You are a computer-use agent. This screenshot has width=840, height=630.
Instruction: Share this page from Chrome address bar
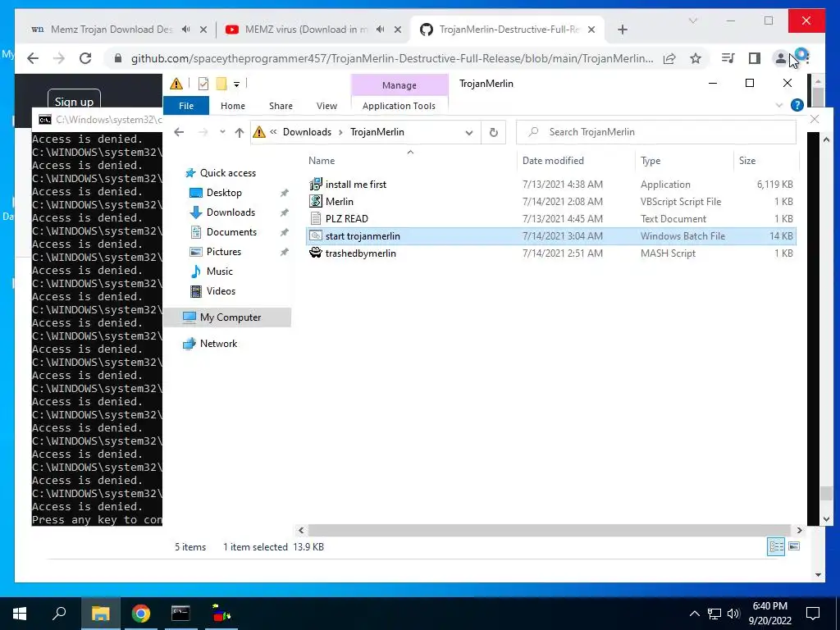tap(669, 58)
